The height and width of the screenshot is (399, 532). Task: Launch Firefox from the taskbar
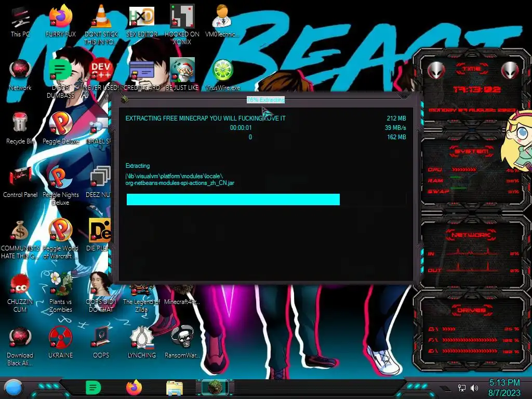[134, 388]
